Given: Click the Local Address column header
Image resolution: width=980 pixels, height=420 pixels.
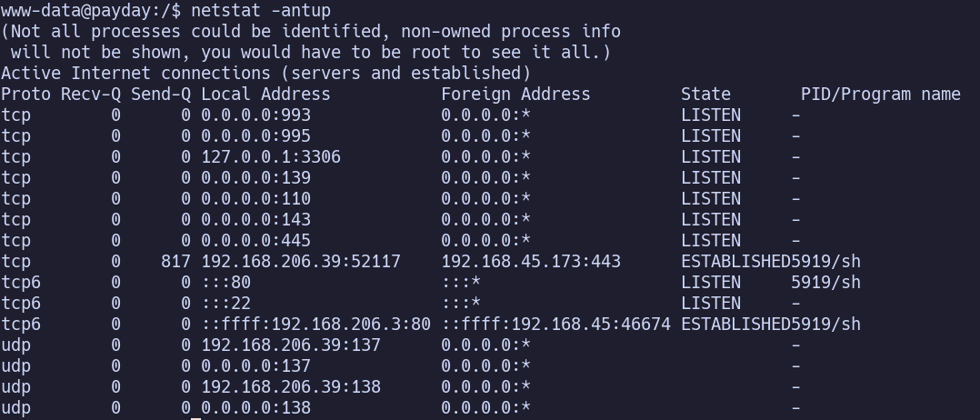Looking at the screenshot, I should coord(265,95).
